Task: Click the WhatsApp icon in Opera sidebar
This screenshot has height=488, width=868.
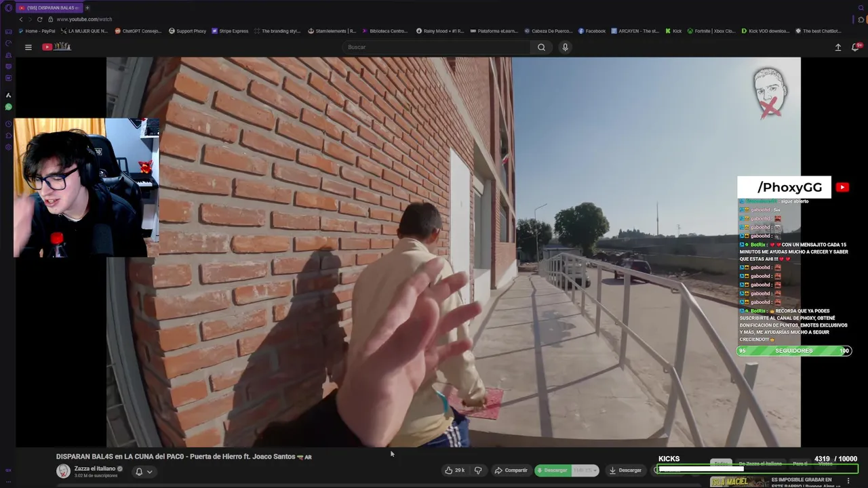Action: pos(8,106)
